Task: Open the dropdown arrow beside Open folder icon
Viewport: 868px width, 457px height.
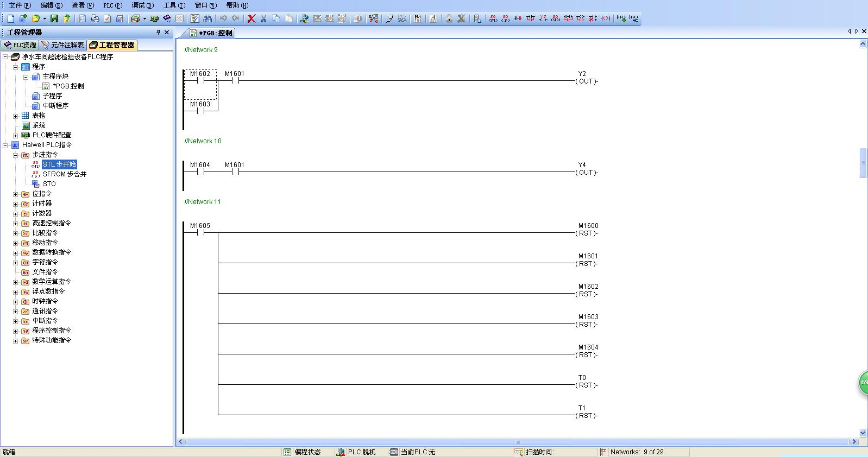Action: (x=45, y=19)
